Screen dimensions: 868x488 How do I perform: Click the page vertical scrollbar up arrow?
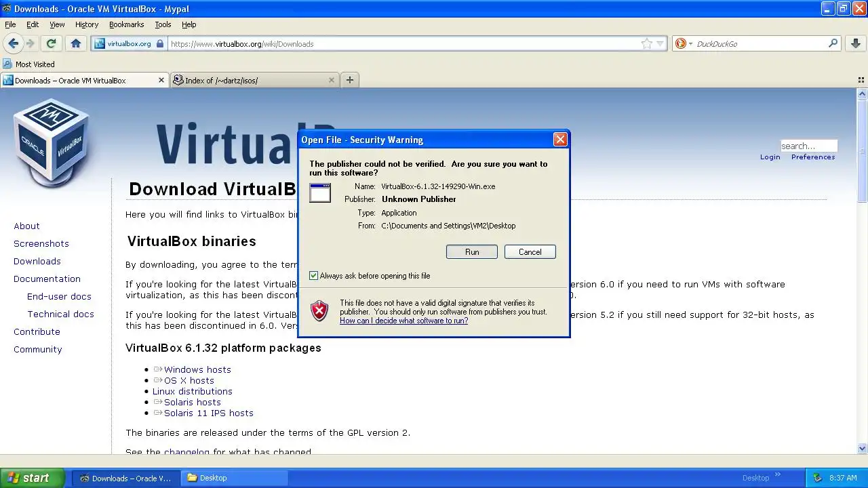click(x=863, y=95)
